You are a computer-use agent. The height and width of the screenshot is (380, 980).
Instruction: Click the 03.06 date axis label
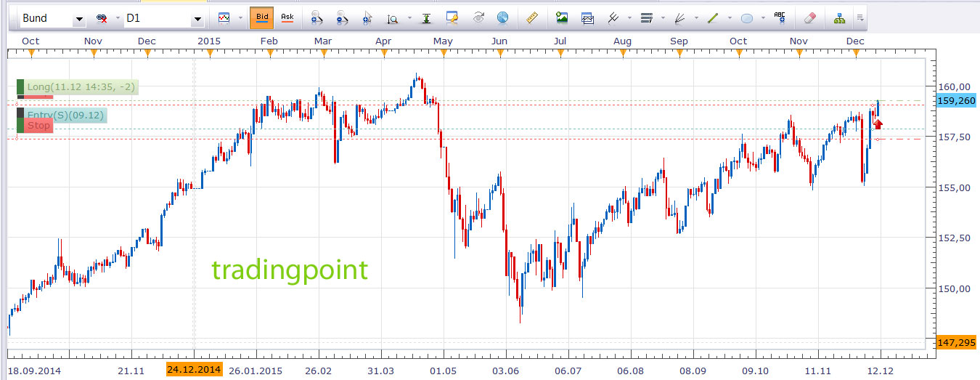tap(505, 371)
